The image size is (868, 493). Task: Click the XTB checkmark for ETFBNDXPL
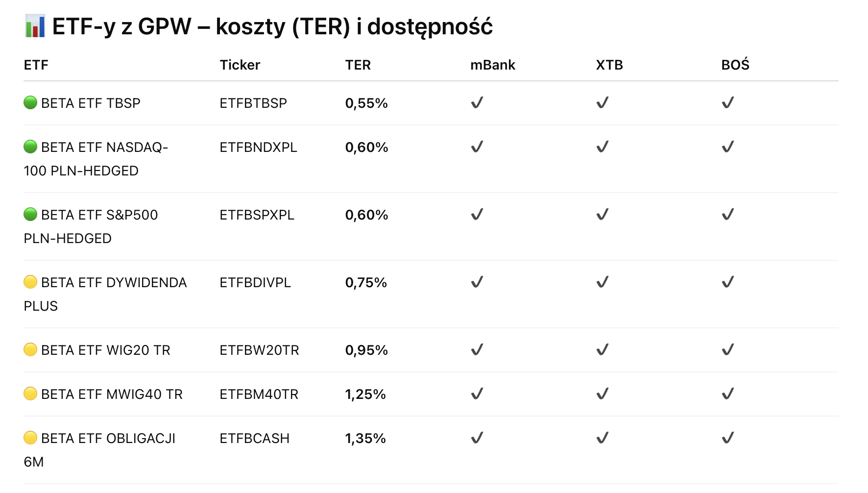(x=603, y=147)
